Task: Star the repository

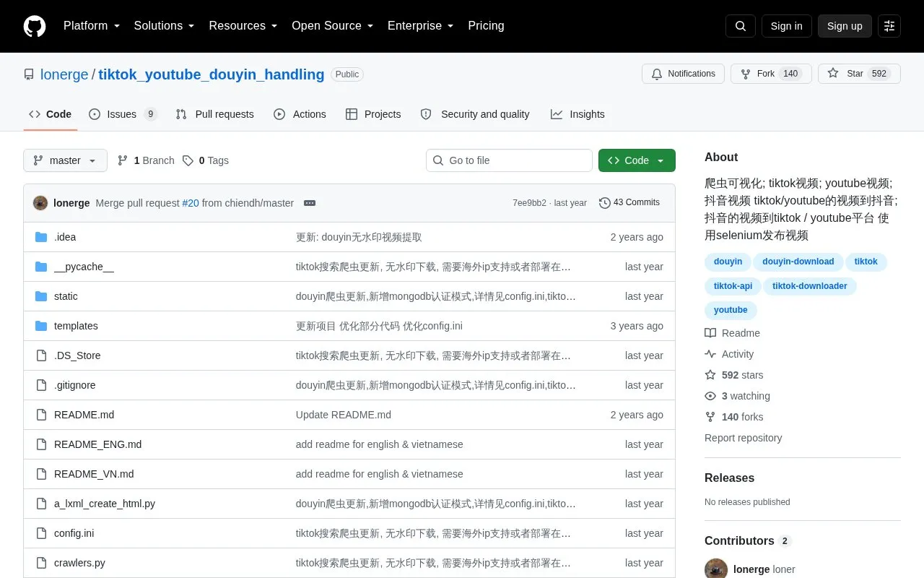Action: tap(859, 74)
